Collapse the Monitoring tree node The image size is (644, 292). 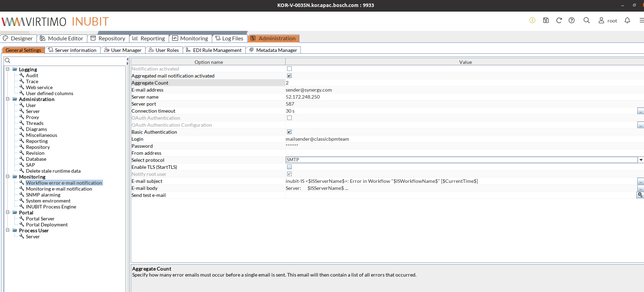click(7, 177)
